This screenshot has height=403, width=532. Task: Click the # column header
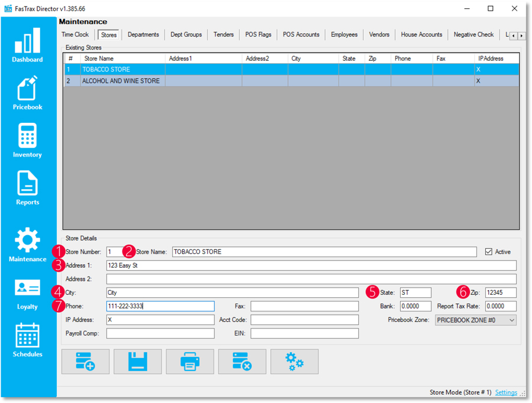pyautogui.click(x=72, y=58)
